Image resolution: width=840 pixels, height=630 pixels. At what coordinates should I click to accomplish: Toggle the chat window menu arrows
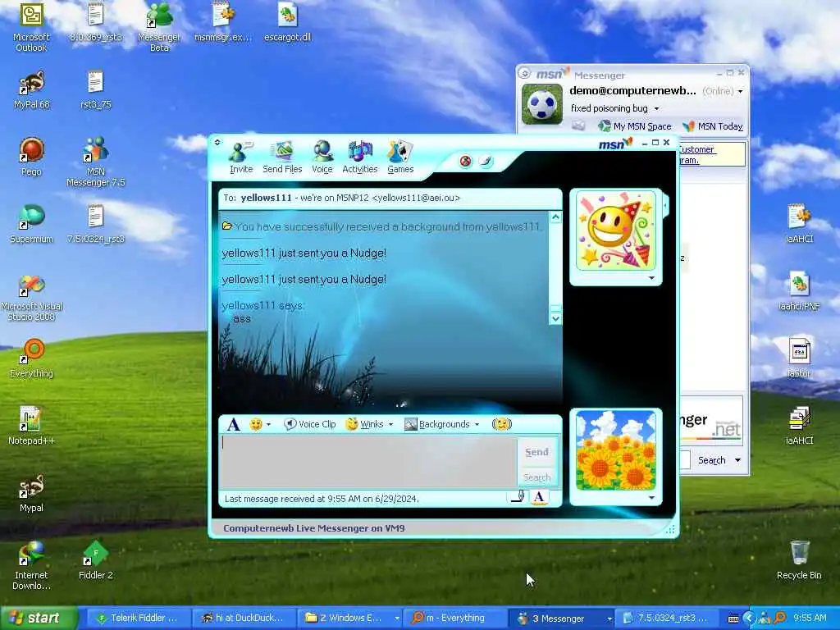click(217, 142)
